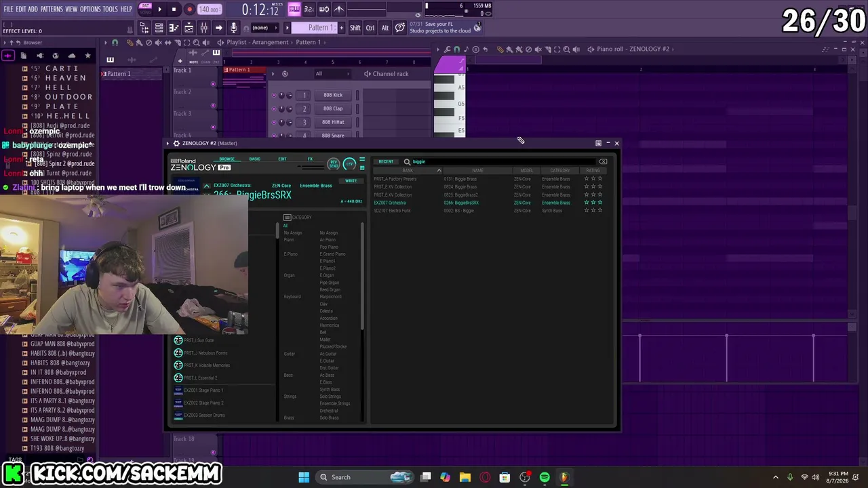Open the Mixer toolbar icon
This screenshot has height=488, width=868.
click(x=203, y=28)
